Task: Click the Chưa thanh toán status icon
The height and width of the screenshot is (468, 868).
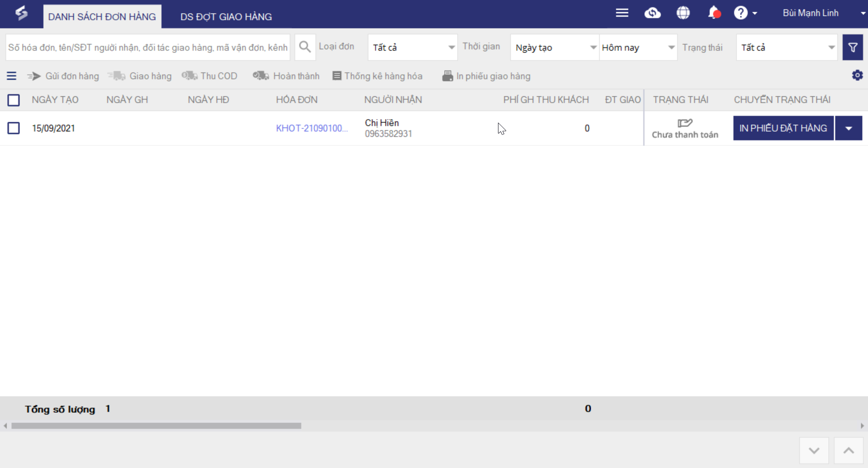Action: click(685, 123)
